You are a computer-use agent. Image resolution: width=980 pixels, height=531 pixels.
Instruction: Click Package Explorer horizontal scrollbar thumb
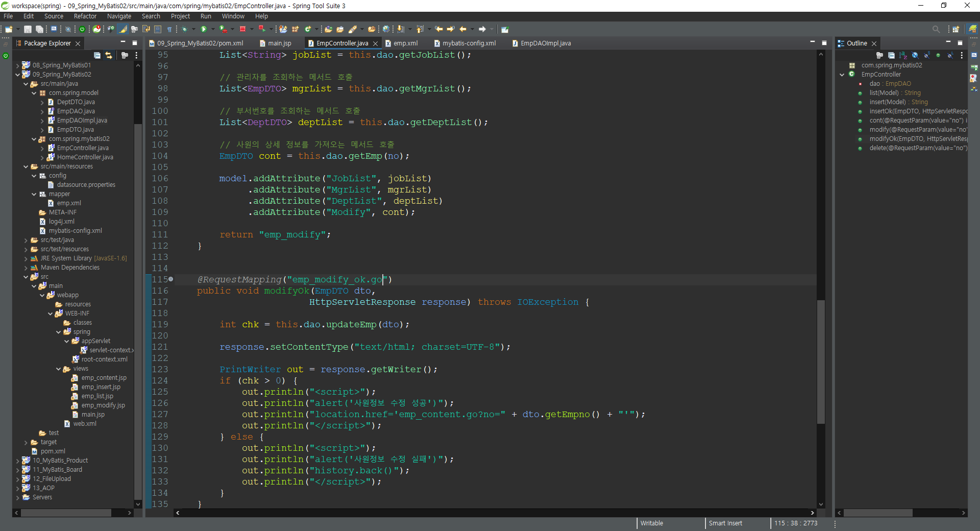(66, 513)
